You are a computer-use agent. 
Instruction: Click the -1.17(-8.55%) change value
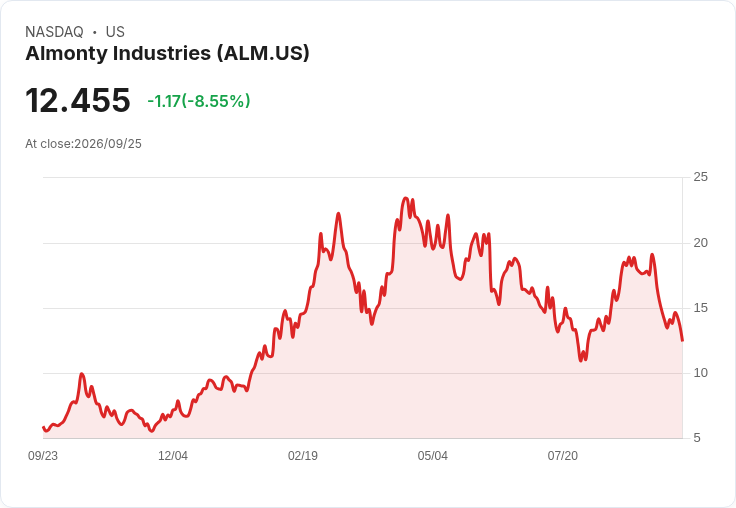coord(199,101)
